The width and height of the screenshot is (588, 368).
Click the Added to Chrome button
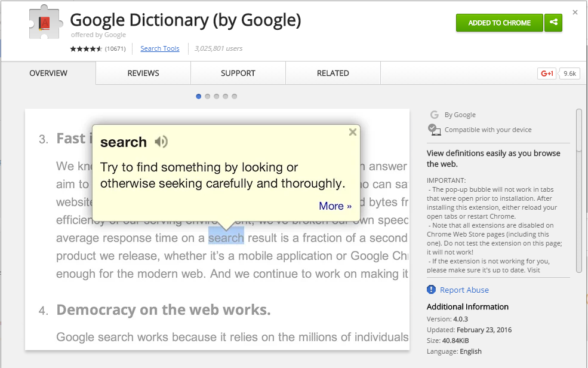[x=499, y=23]
